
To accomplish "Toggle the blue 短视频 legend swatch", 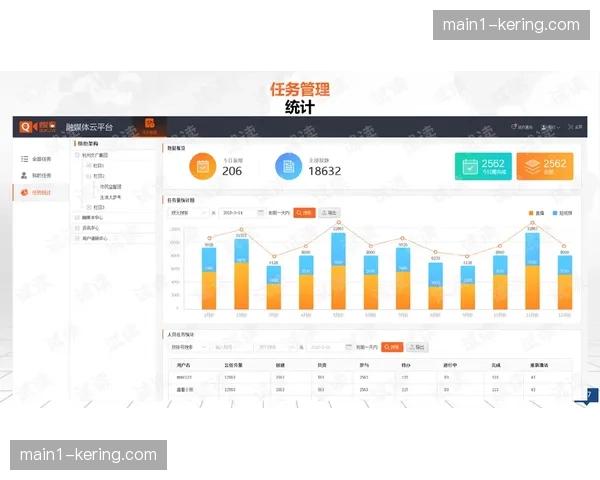I will (x=555, y=213).
